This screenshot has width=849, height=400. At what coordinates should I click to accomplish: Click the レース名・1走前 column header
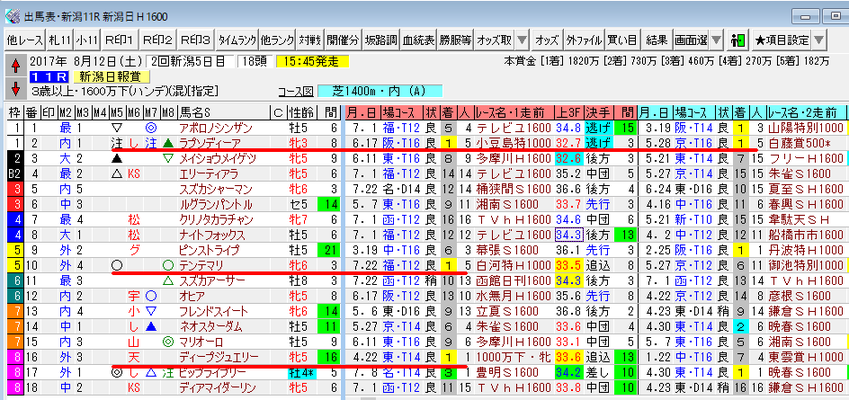513,113
